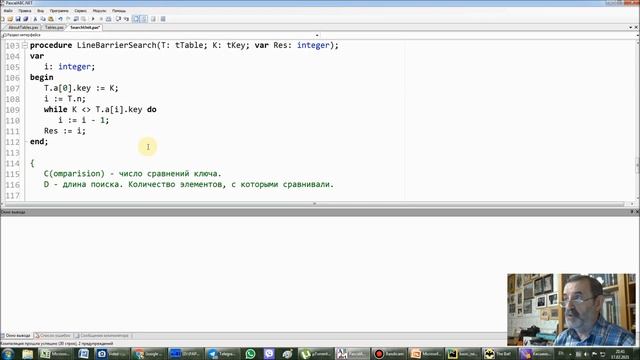The height and width of the screenshot is (360, 640).
Task: Click the Step Over debug icon
Action: point(118,19)
